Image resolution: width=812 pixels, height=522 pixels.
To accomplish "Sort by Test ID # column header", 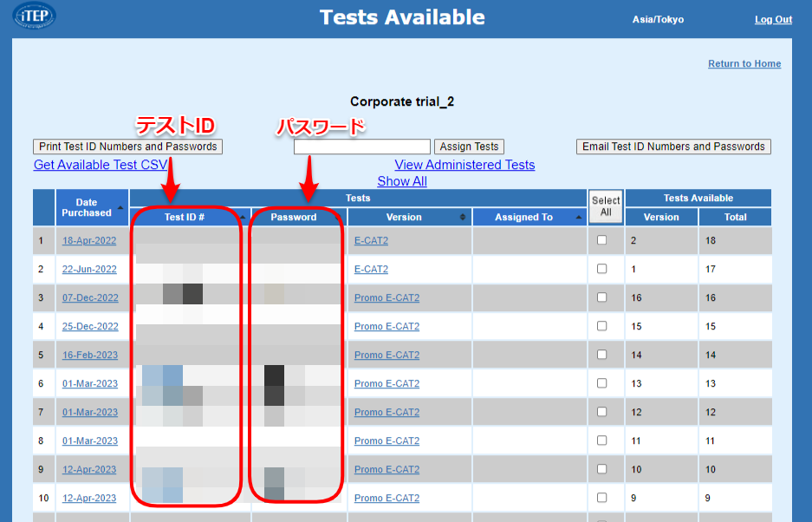I will pos(190,217).
